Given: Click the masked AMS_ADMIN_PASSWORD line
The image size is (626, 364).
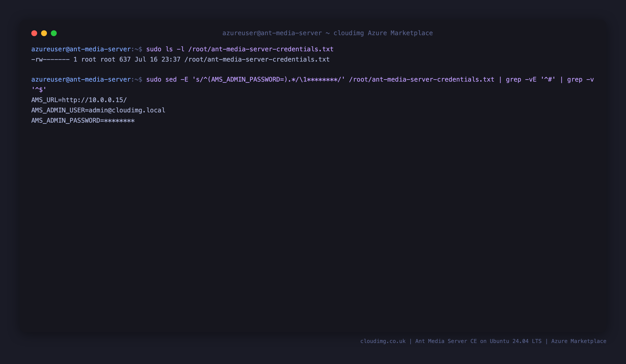Looking at the screenshot, I should 83,121.
